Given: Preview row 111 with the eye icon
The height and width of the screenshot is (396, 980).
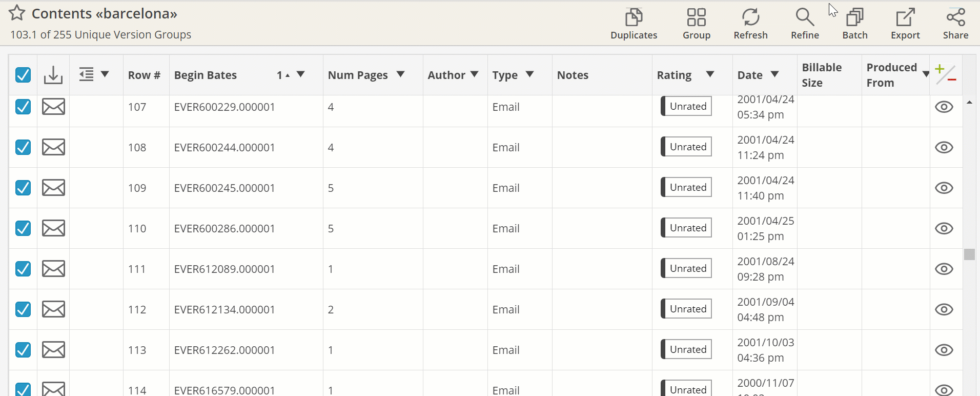Looking at the screenshot, I should tap(944, 269).
